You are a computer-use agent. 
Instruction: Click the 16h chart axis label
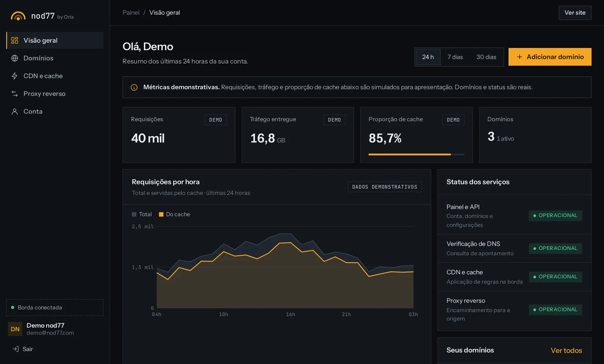pos(290,314)
